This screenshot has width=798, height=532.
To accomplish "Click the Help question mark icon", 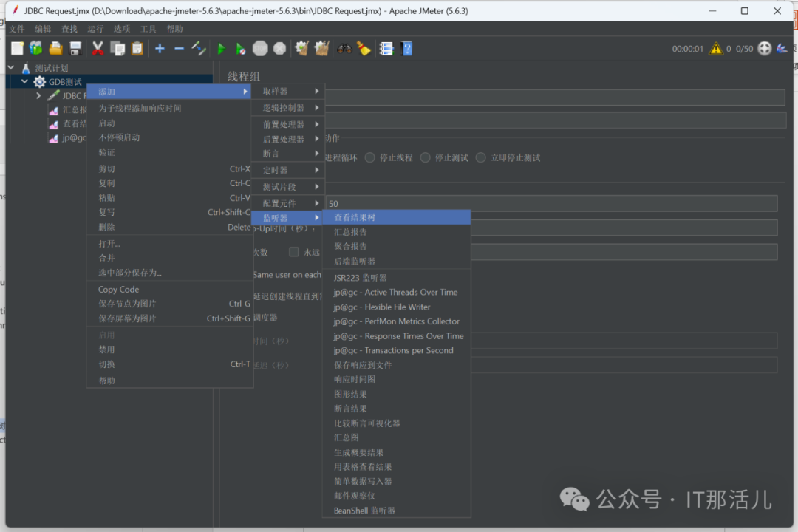I will (x=406, y=48).
